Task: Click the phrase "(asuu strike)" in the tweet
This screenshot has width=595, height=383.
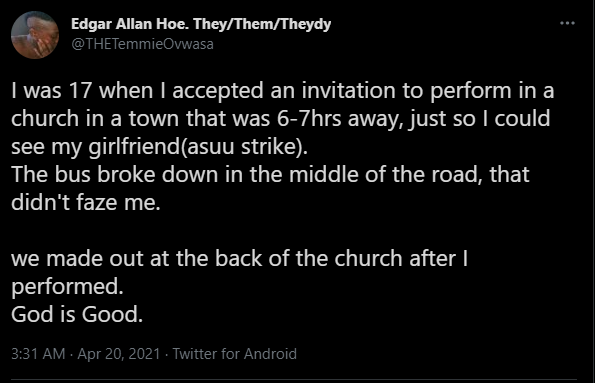Action: pos(244,147)
